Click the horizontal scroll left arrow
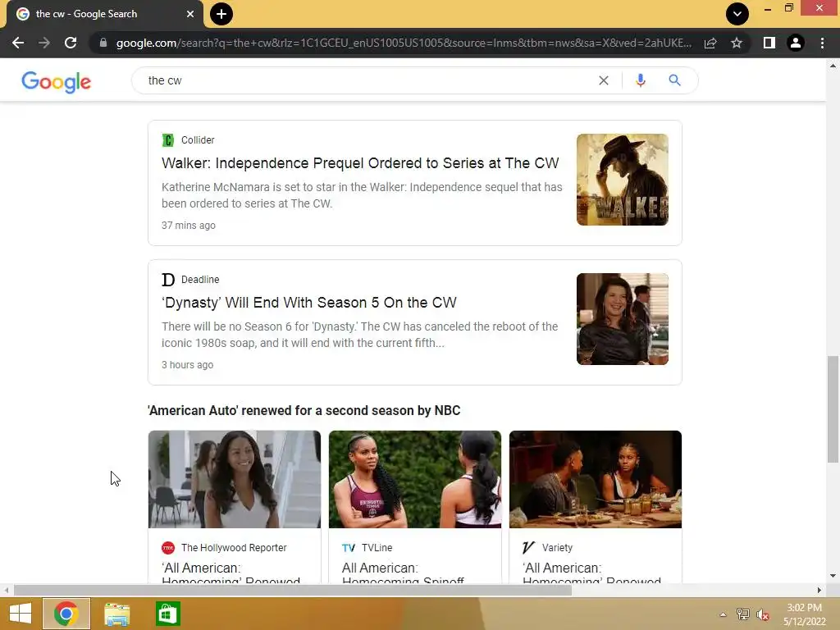Viewport: 840px width, 630px height. (x=7, y=591)
